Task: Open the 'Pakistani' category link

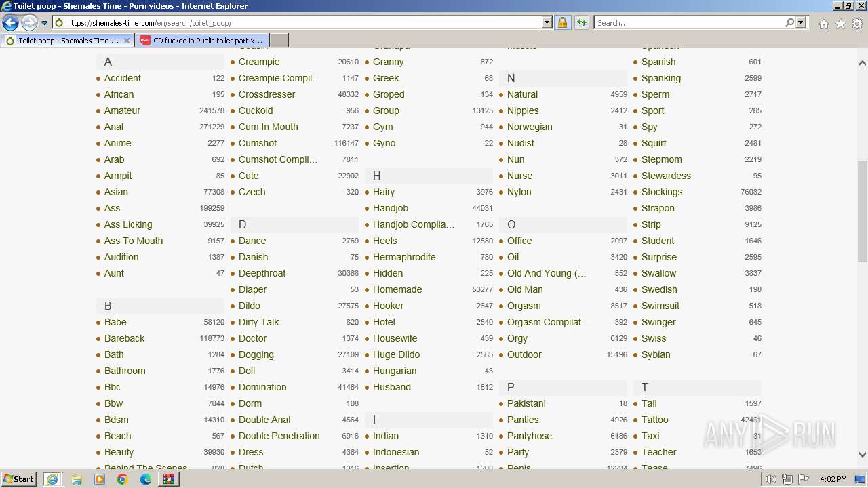Action: [x=526, y=403]
